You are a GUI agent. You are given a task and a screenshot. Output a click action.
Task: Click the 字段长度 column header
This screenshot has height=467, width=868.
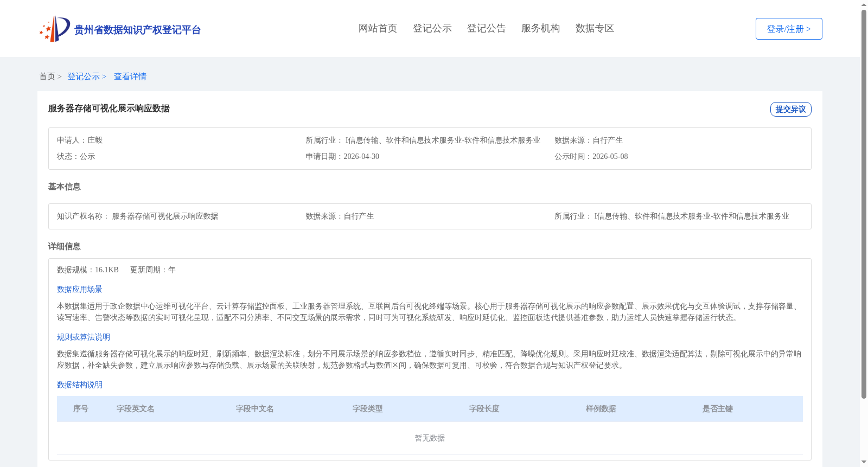tap(484, 408)
